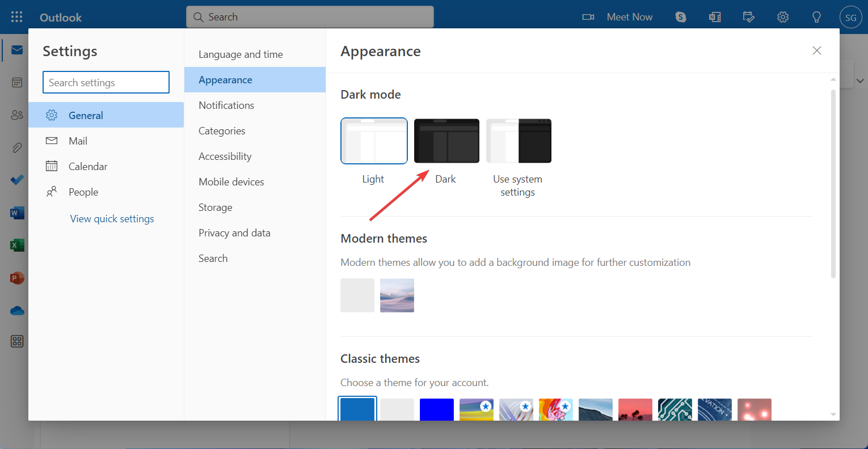Choose Use system settings mode
The width and height of the screenshot is (868, 449).
(519, 141)
